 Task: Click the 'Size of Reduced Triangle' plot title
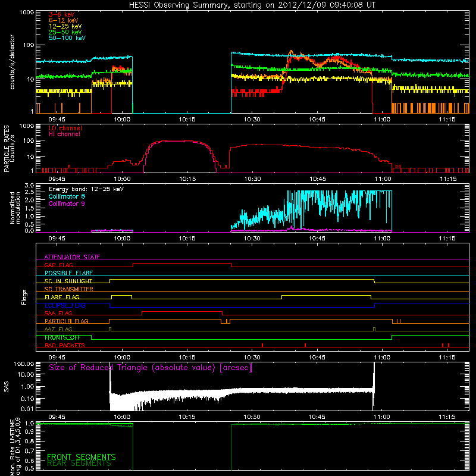(151, 368)
